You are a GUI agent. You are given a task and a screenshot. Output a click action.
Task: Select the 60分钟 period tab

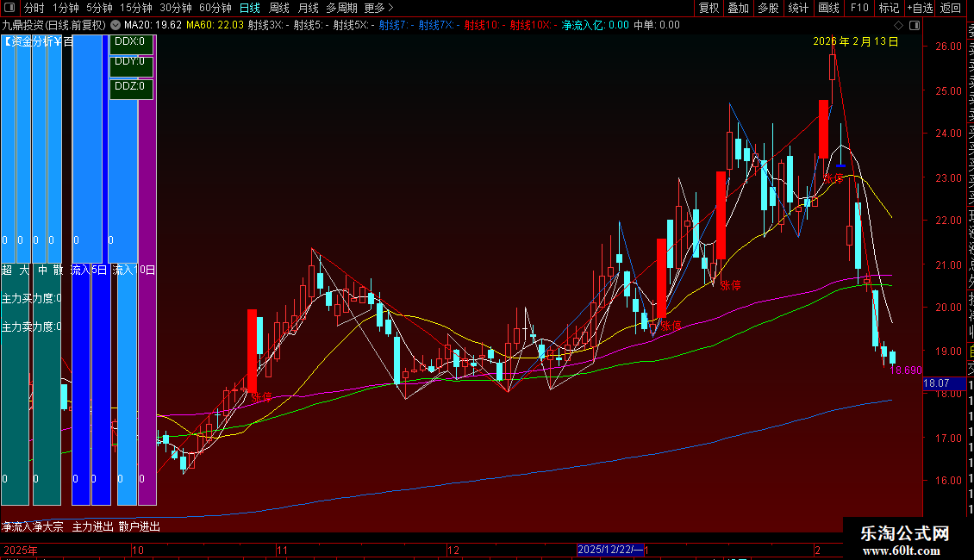[x=215, y=8]
